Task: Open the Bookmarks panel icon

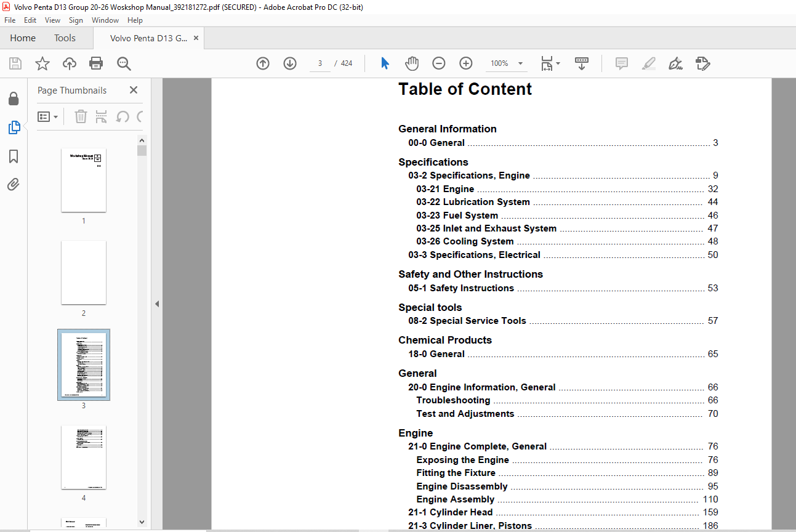Action: [x=14, y=156]
